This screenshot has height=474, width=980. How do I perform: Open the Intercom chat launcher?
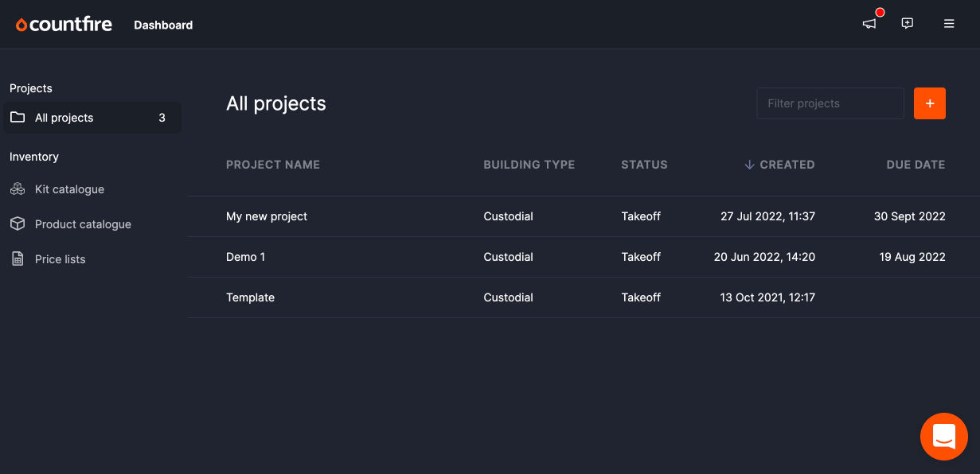(x=943, y=437)
